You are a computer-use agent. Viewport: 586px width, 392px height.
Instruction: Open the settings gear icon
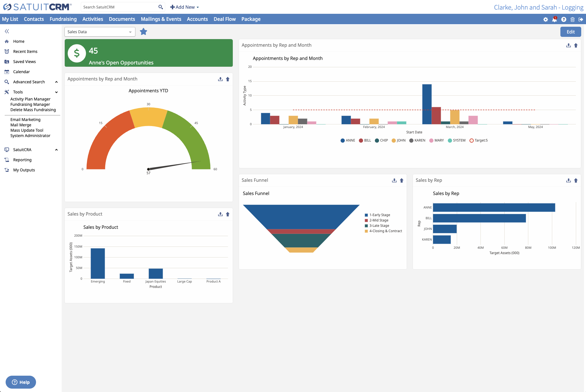[x=545, y=19]
